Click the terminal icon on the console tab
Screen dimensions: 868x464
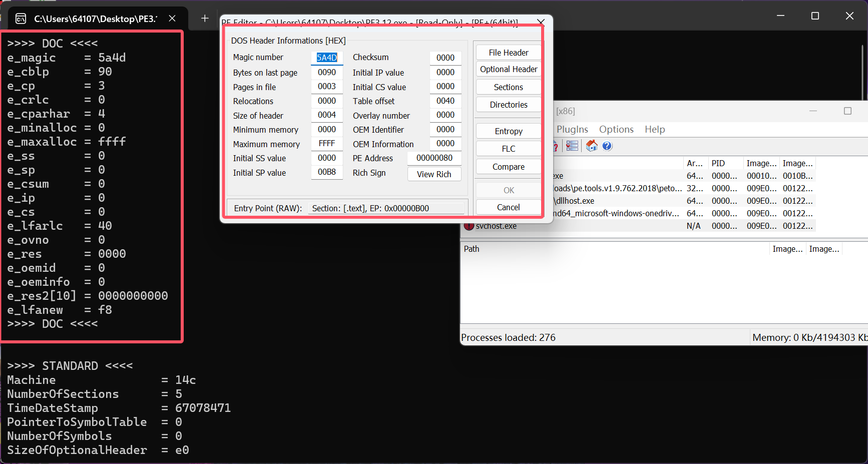[21, 19]
